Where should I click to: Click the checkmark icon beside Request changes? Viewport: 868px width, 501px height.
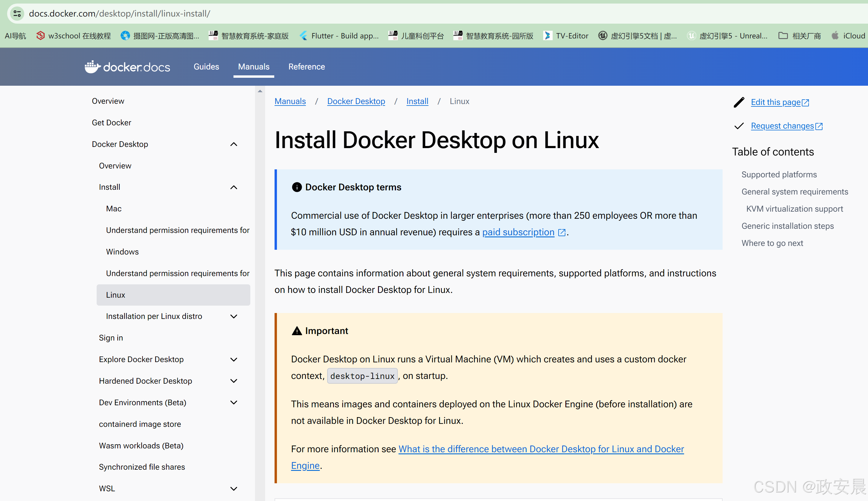[x=739, y=126]
